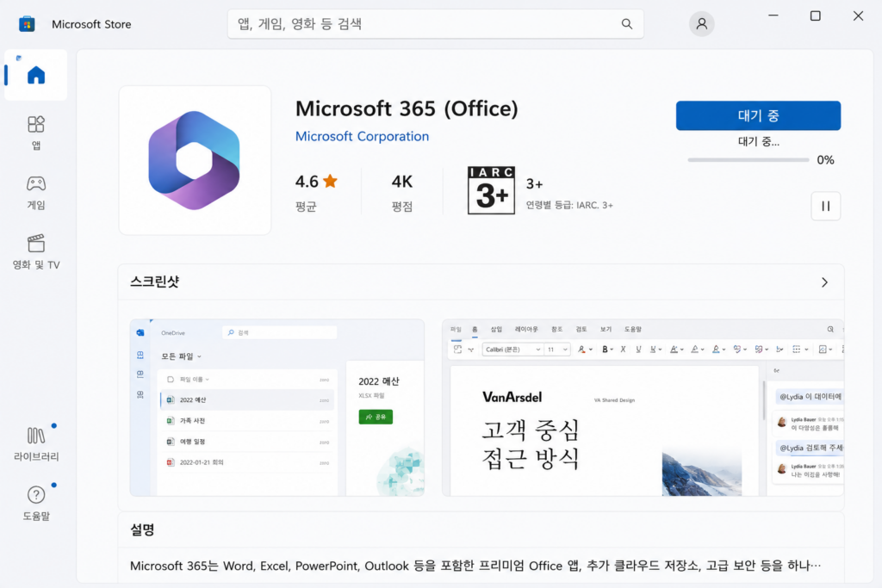
Task: Click the Microsoft 365 app logo
Action: (x=195, y=160)
